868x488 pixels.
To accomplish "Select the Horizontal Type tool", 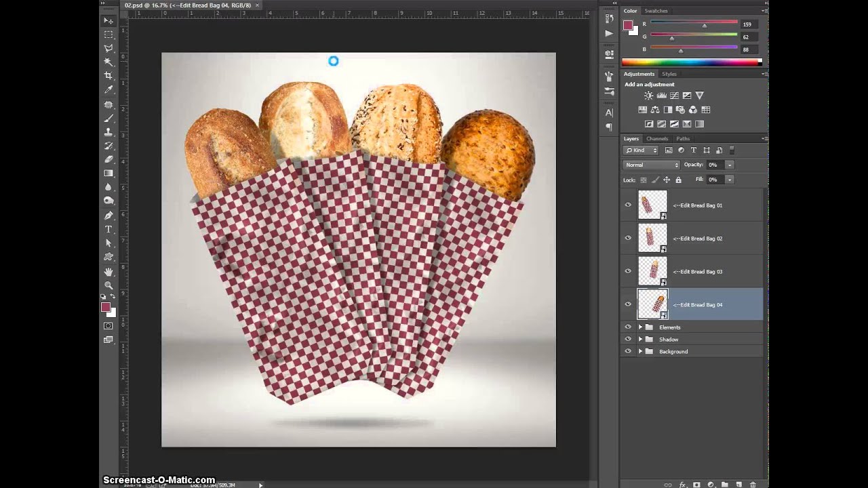I will pos(108,229).
